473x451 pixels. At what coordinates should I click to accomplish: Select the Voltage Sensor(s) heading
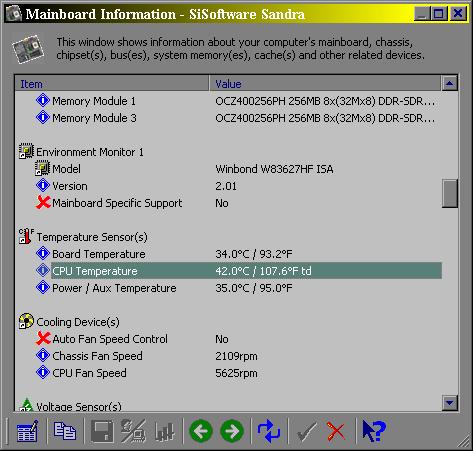(79, 406)
